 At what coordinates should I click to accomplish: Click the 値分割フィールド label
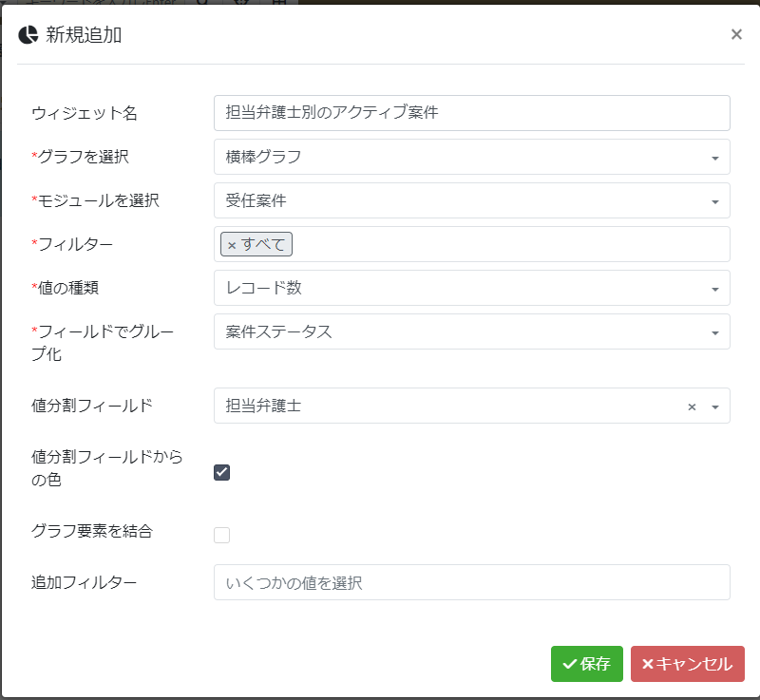91,406
